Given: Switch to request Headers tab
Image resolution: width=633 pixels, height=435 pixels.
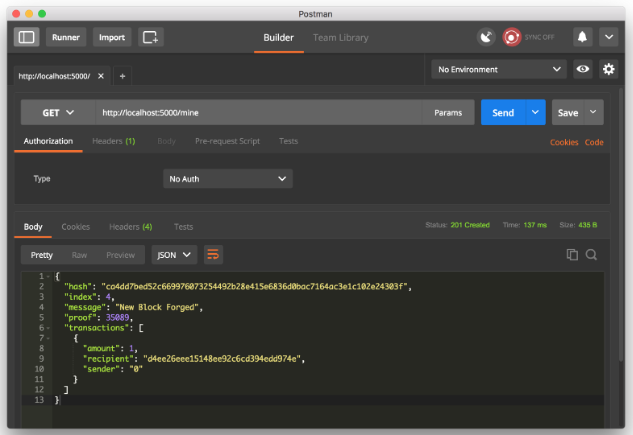Looking at the screenshot, I should [x=113, y=141].
